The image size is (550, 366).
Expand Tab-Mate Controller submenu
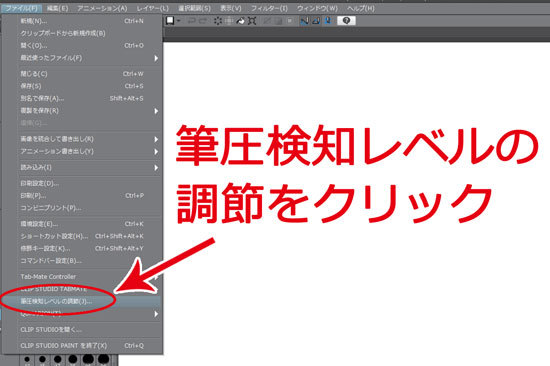tap(82, 277)
